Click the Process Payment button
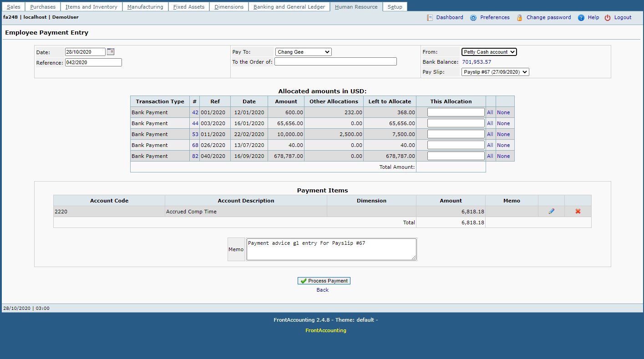Image resolution: width=644 pixels, height=359 pixels. coord(324,281)
